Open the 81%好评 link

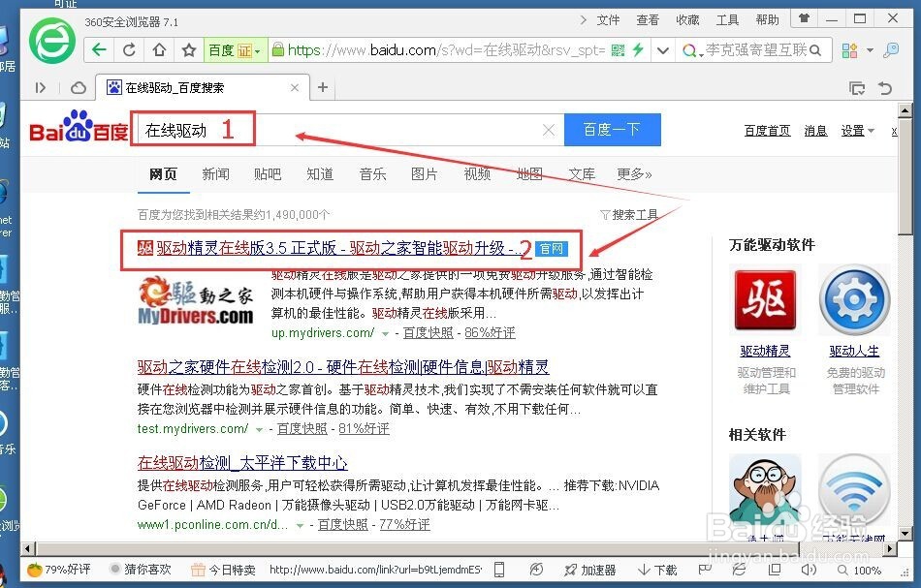[x=364, y=429]
